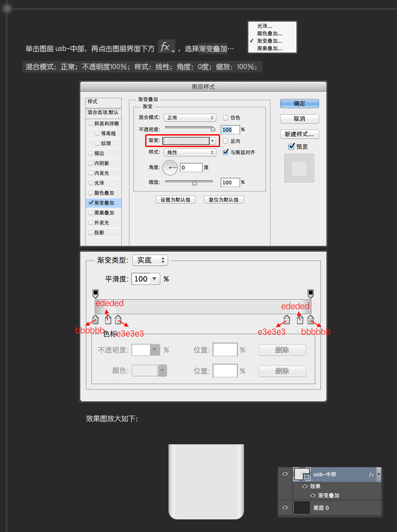Enable the 斜面和浮雕 checkbox
Image resolution: width=397 pixels, height=532 pixels.
(x=91, y=124)
